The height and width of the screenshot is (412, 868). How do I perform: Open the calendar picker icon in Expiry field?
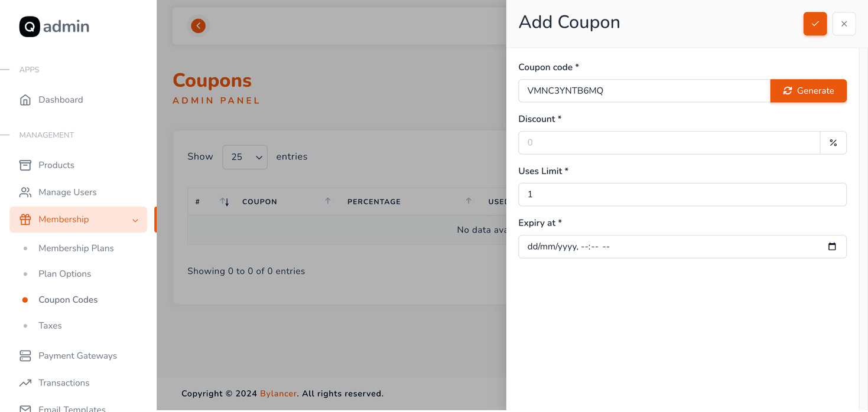(x=832, y=247)
